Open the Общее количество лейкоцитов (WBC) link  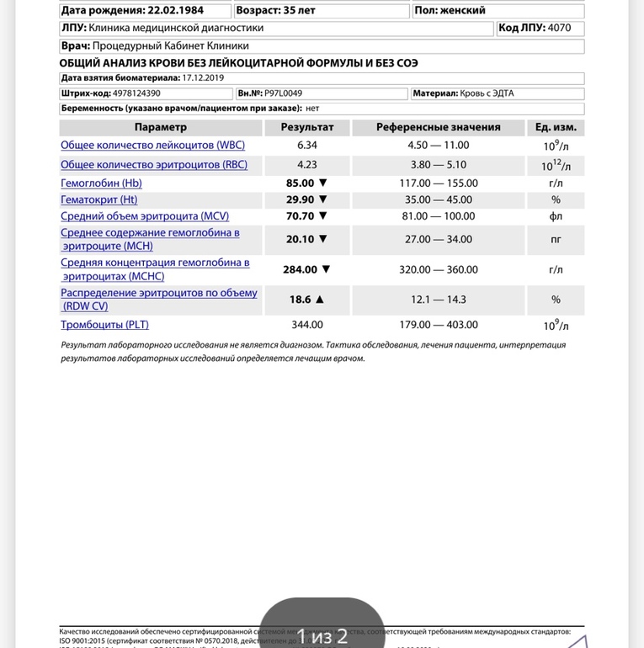(152, 146)
